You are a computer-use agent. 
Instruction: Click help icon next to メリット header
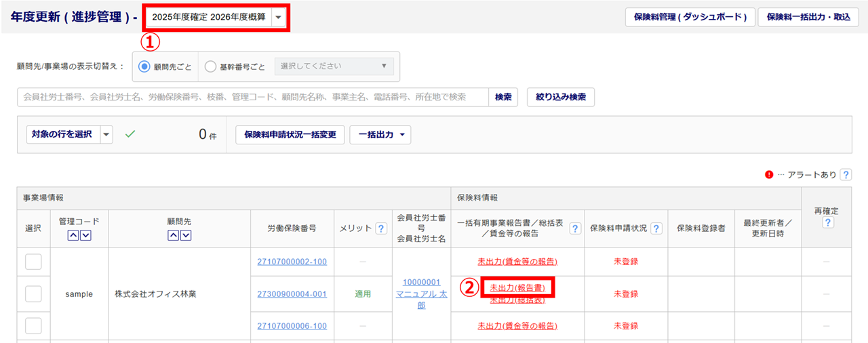point(381,229)
